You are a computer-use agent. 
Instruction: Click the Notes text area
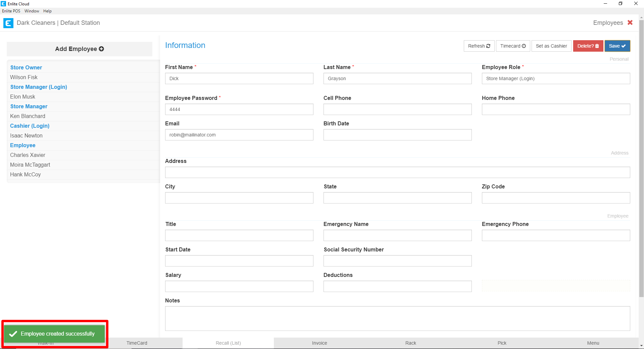[398, 318]
